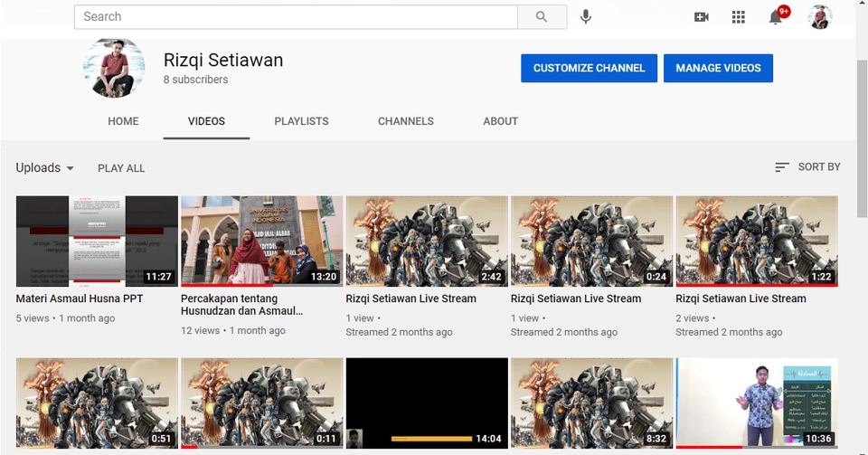Click Rizqi Setiawan channel profile picture
The image size is (868, 455).
point(114,68)
